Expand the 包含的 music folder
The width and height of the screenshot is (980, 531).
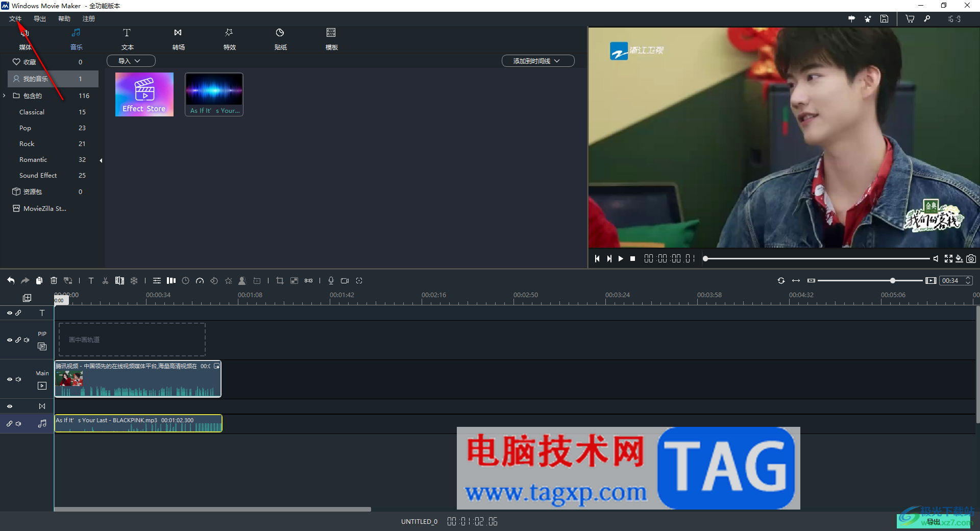4,95
